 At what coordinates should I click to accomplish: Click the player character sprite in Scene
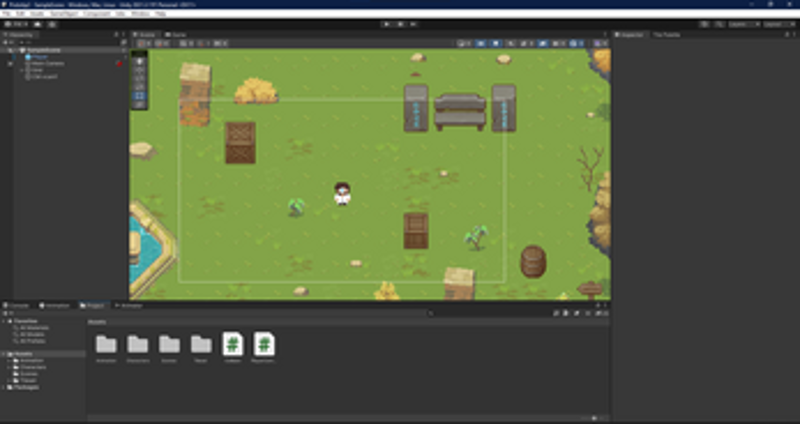(x=342, y=193)
